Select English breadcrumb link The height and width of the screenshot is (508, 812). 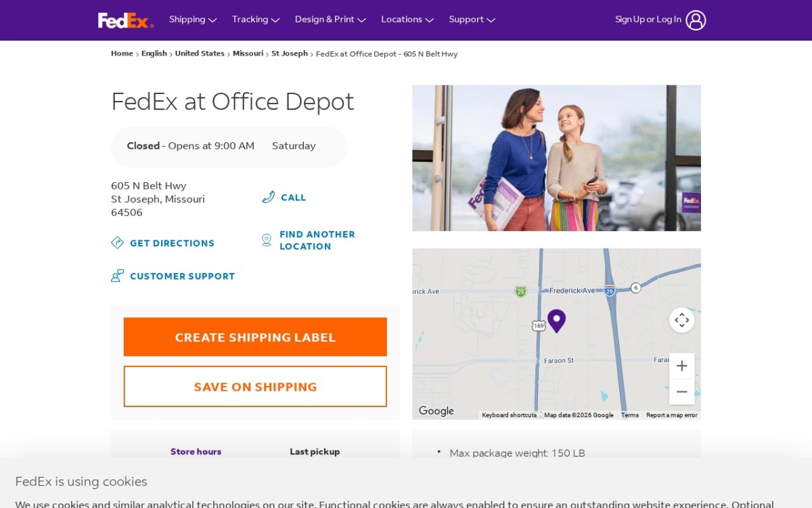pyautogui.click(x=154, y=54)
